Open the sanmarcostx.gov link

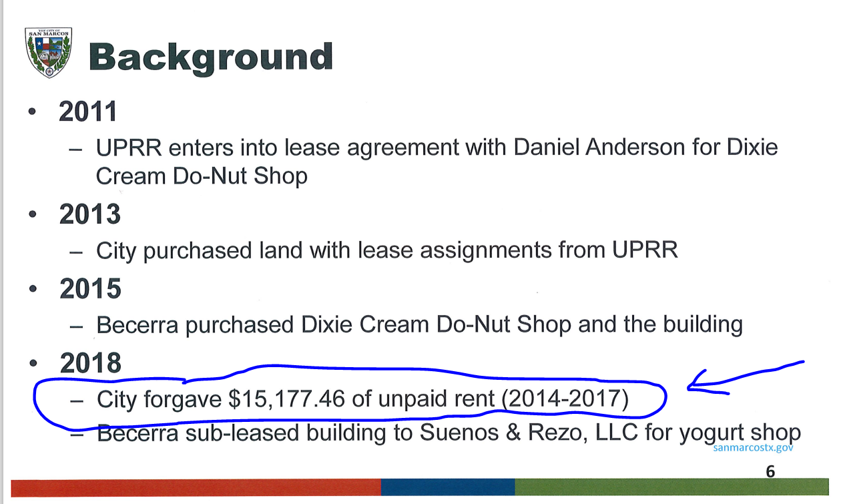(753, 448)
